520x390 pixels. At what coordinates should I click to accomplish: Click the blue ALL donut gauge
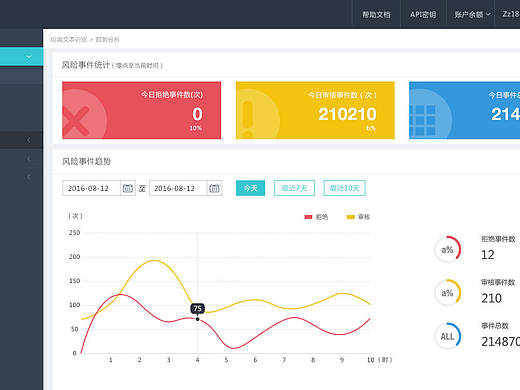point(448,336)
